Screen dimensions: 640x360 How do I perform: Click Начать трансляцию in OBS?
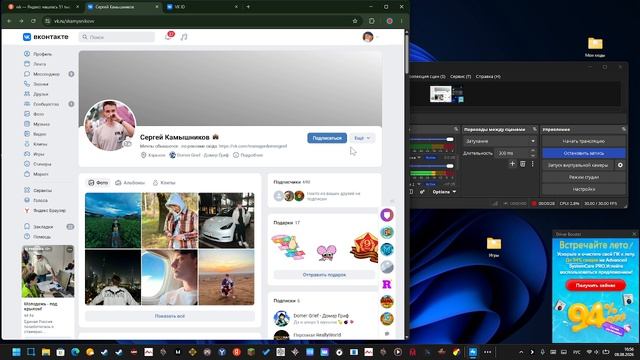tap(584, 141)
